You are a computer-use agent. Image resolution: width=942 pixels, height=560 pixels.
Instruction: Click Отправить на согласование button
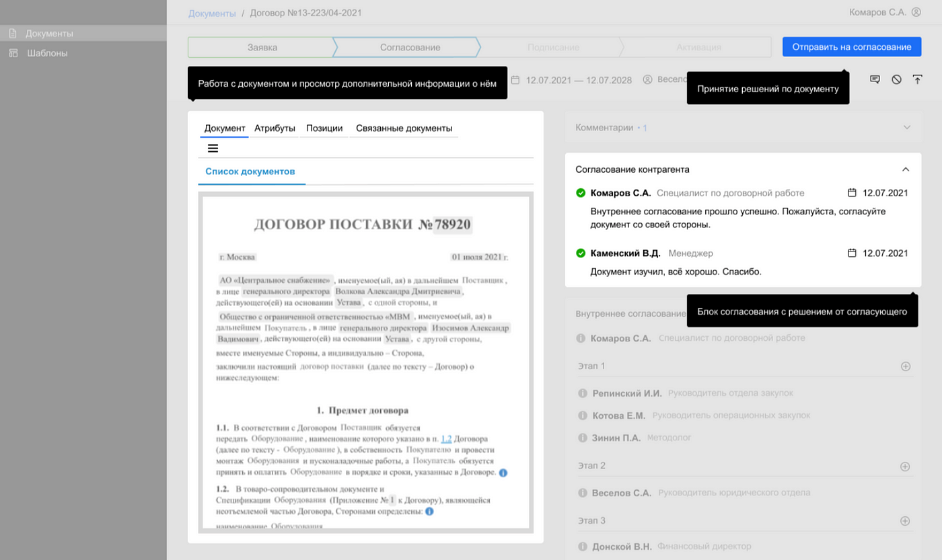(x=852, y=47)
